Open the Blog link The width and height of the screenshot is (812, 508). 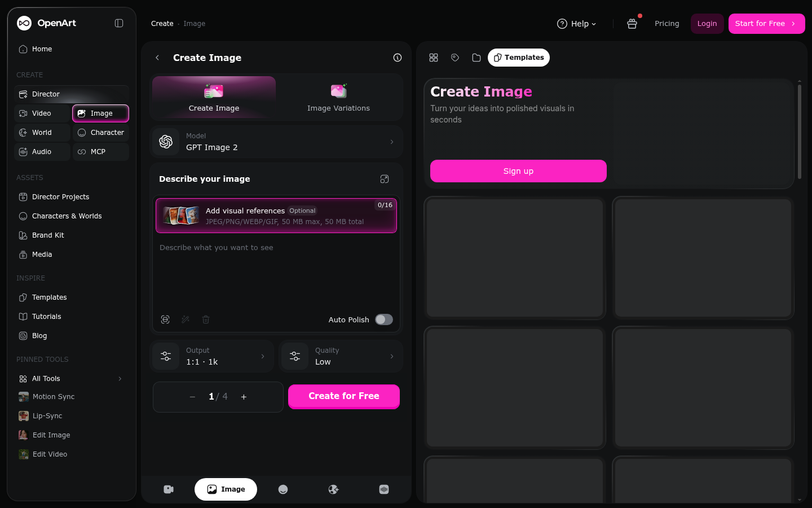pyautogui.click(x=72, y=336)
